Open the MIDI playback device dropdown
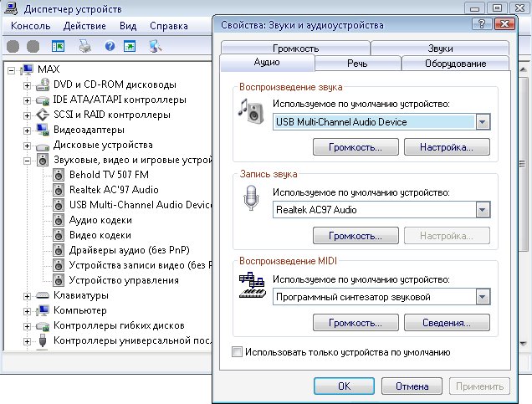 coord(482,297)
